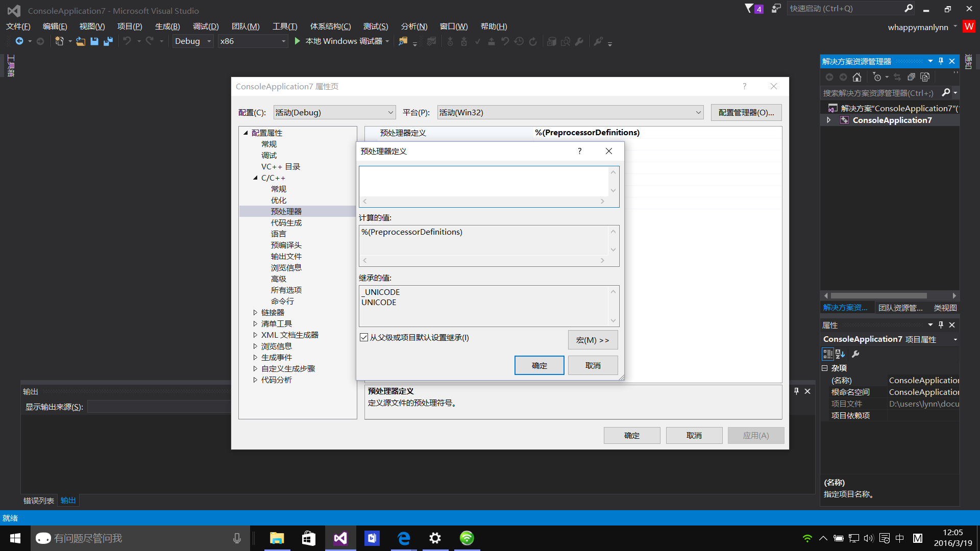Expand the 链接器 tree node

click(x=255, y=313)
